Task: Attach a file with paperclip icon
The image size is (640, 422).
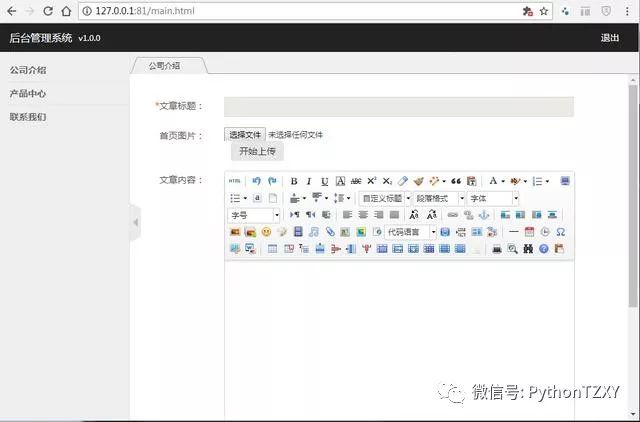Action: pyautogui.click(x=330, y=232)
